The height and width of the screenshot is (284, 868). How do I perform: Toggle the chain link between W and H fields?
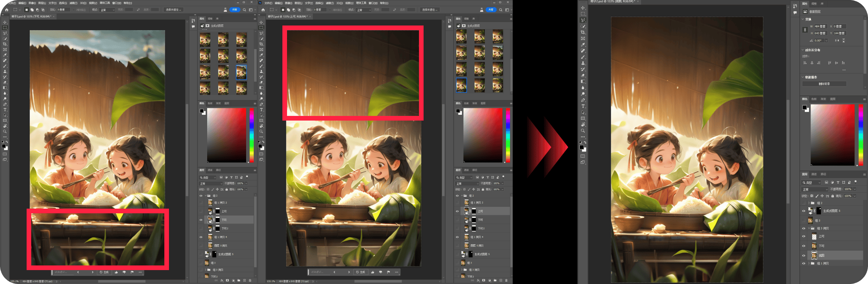(x=805, y=30)
